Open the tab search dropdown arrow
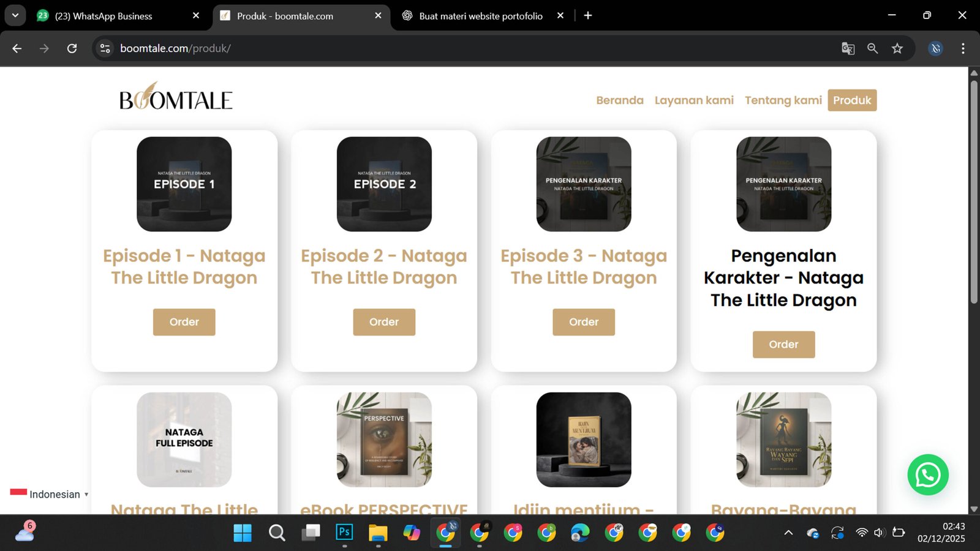The height and width of the screenshot is (551, 980). [15, 15]
